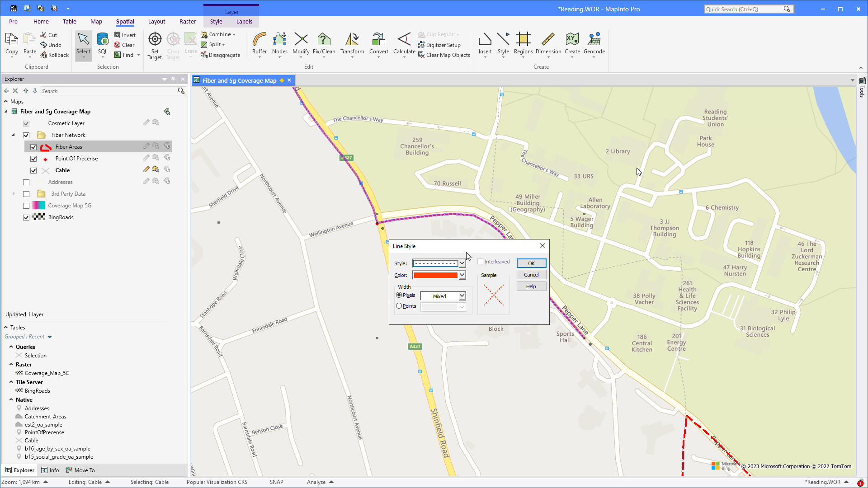Click the Help button in Line Style dialog
This screenshot has height=488, width=868.
pos(531,286)
